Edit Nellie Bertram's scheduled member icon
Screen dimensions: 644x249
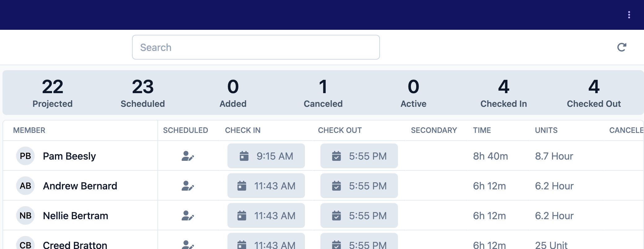(188, 215)
